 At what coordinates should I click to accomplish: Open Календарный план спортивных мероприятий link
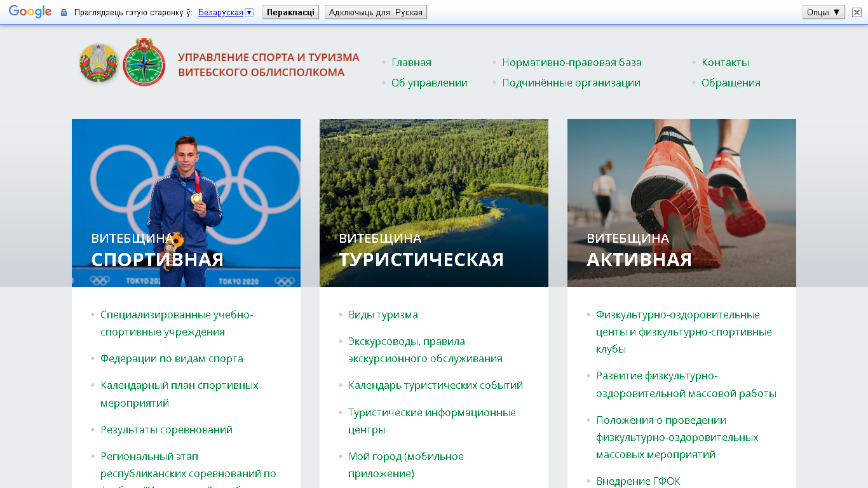[x=179, y=394]
